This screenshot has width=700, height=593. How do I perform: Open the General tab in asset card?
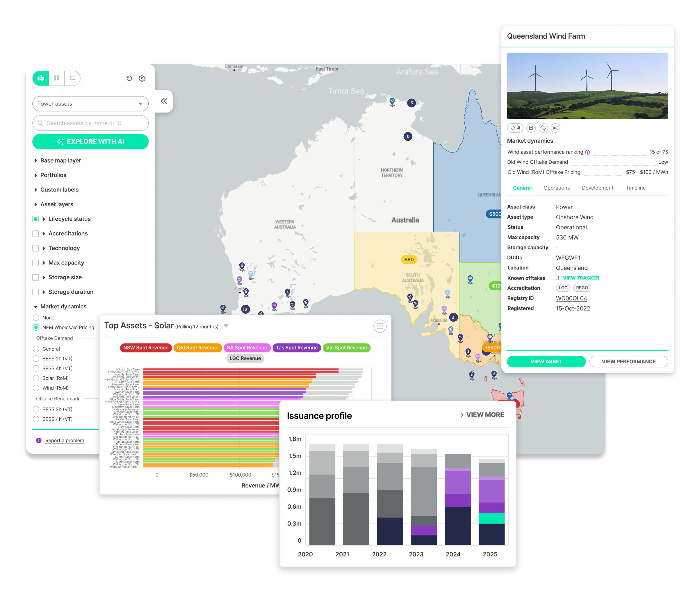click(522, 188)
